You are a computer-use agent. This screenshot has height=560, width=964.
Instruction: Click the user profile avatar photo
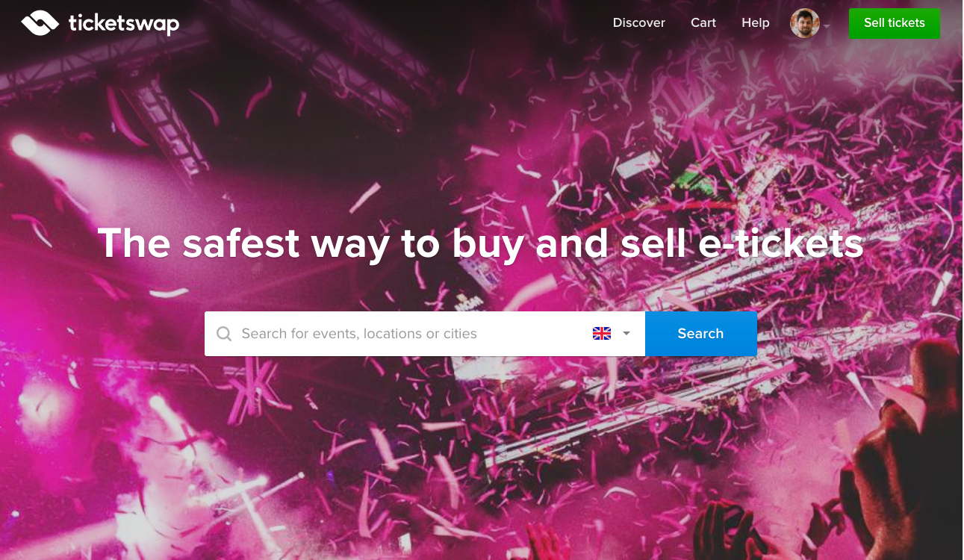point(805,23)
